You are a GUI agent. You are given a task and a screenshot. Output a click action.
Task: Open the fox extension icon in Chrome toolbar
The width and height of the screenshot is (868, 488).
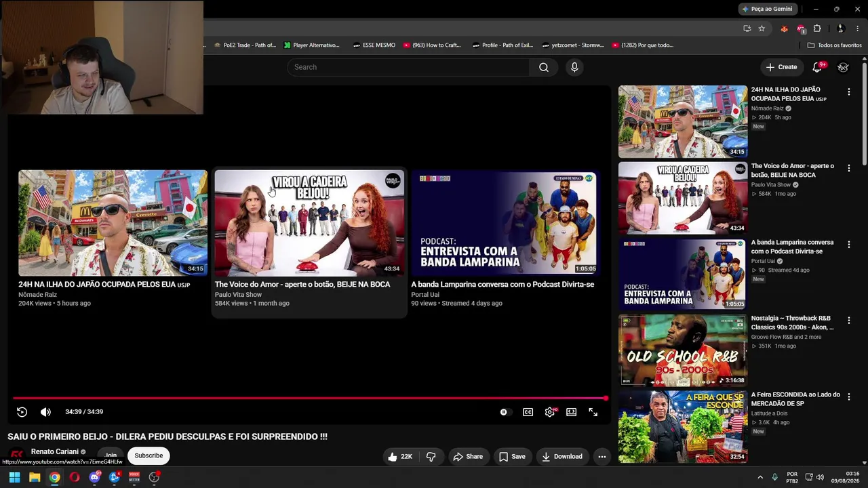pyautogui.click(x=785, y=28)
